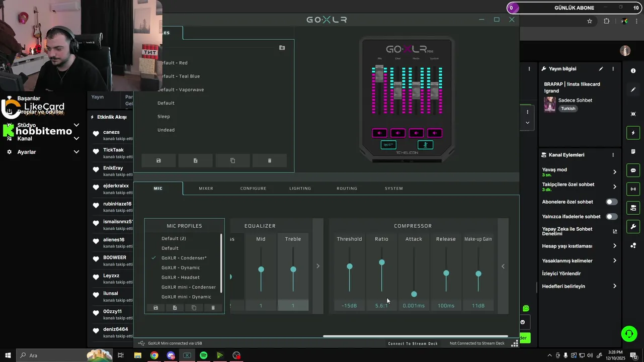The width and height of the screenshot is (644, 362).
Task: Open Chrome from the taskbar
Action: point(154,355)
